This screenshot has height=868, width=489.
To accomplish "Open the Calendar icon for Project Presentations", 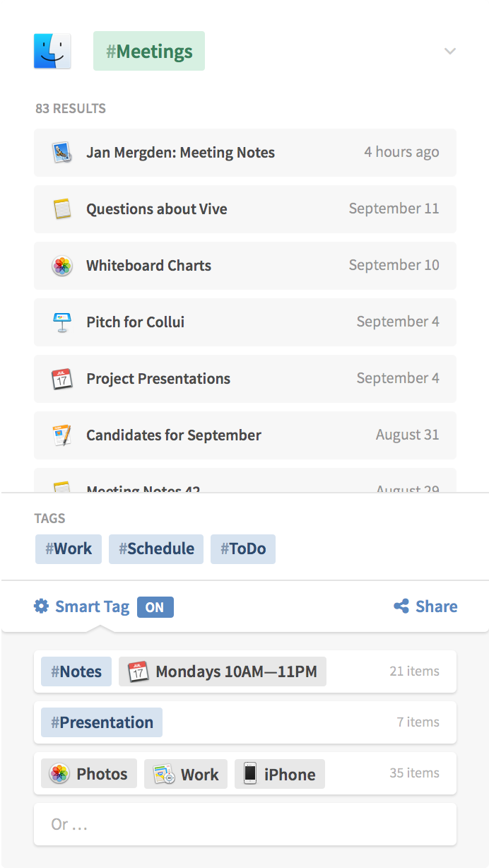I will click(x=62, y=378).
